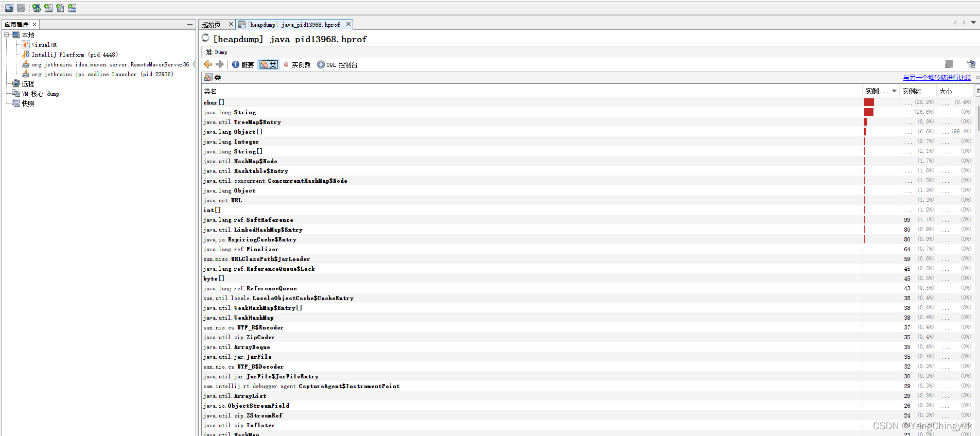Click Add VM Coredump toolbar icon
Viewport: 980px width, 436px height.
[60, 8]
